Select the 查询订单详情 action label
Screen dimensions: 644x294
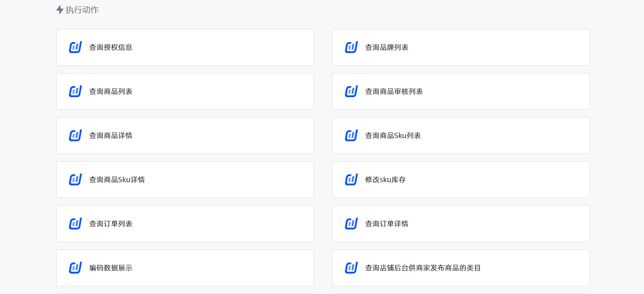[x=387, y=224]
